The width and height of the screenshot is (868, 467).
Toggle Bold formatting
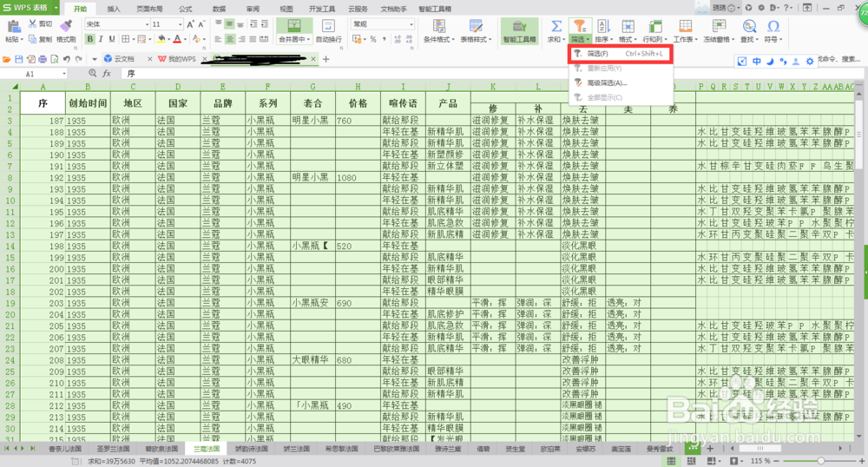coord(89,39)
